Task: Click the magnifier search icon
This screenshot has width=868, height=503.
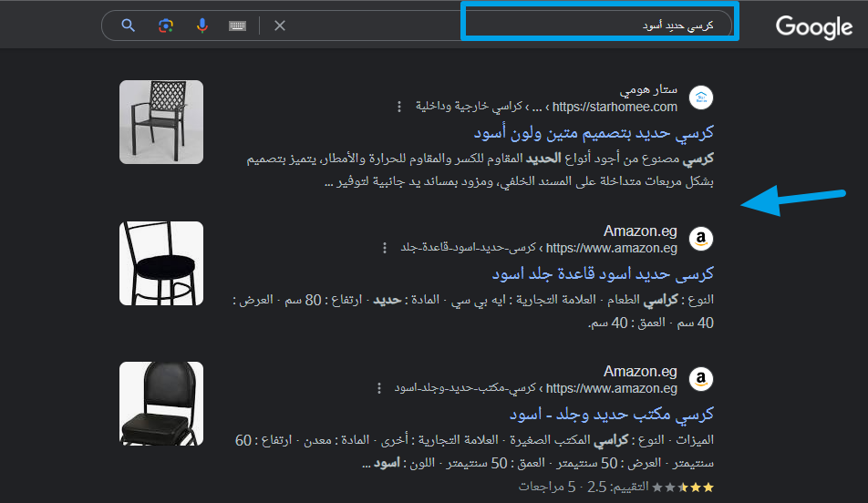Action: click(x=128, y=26)
